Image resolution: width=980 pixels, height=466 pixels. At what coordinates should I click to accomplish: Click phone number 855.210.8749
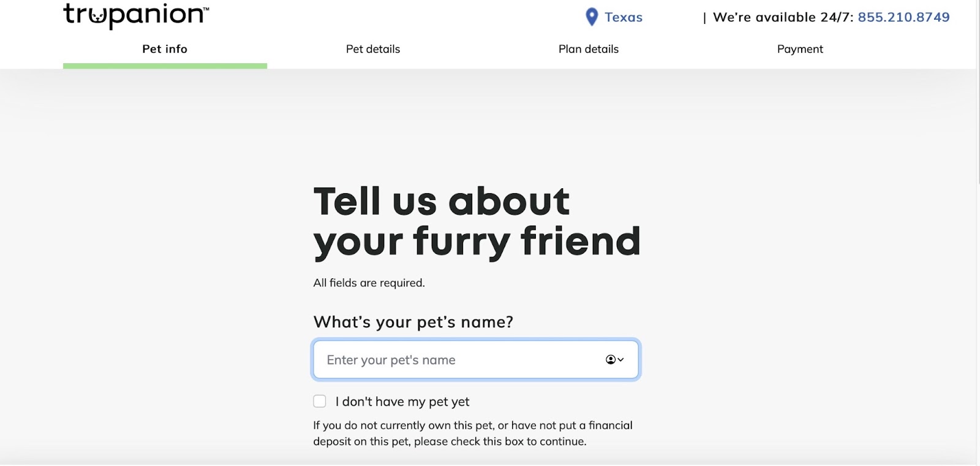coord(903,17)
